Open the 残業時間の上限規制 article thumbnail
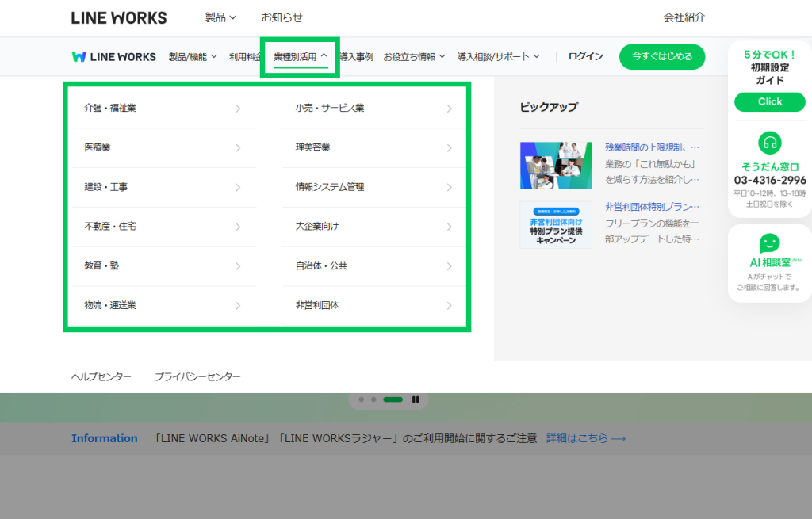Image resolution: width=812 pixels, height=519 pixels. 555,166
